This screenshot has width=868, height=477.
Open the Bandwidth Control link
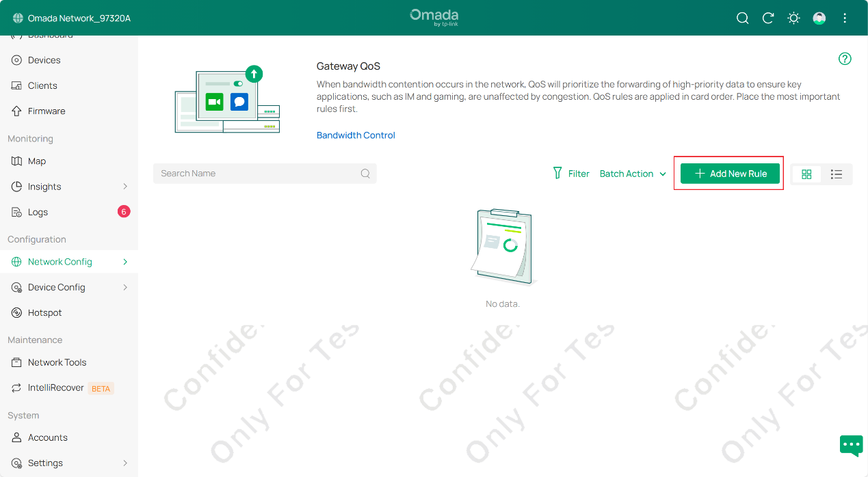coord(356,135)
